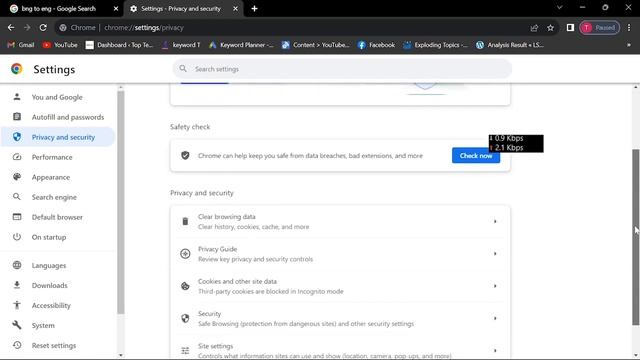Open the Gmail bookmark

[x=21, y=45]
